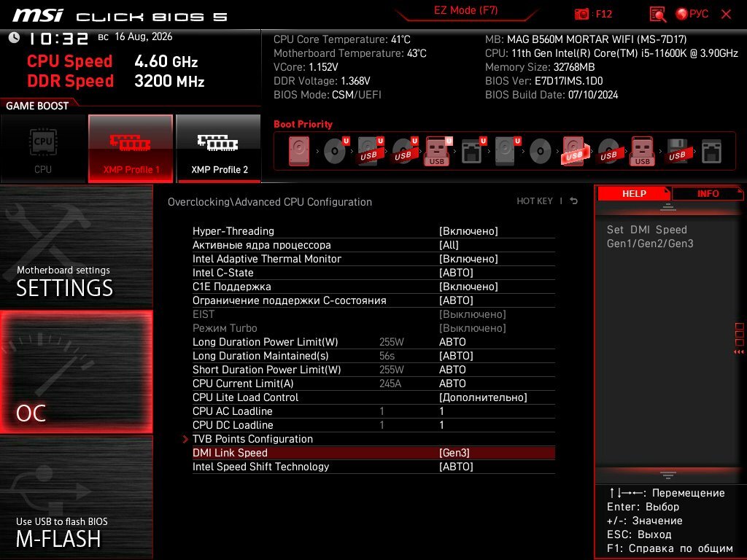Image resolution: width=747 pixels, height=560 pixels.
Task: Open the M-FLASH BIOS flashing section
Action: 76,497
